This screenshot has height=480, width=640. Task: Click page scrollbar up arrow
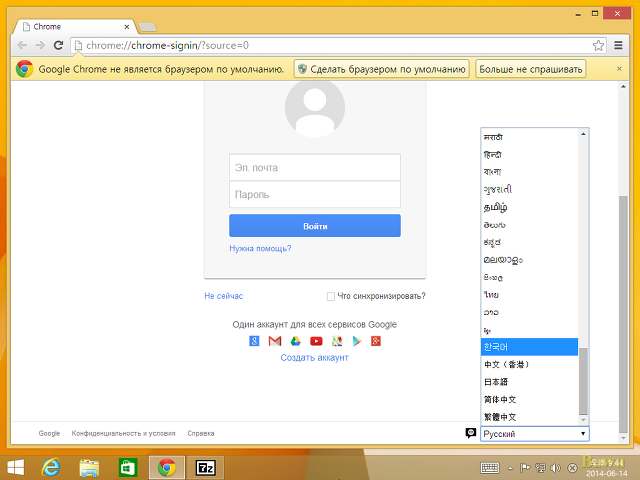click(623, 87)
